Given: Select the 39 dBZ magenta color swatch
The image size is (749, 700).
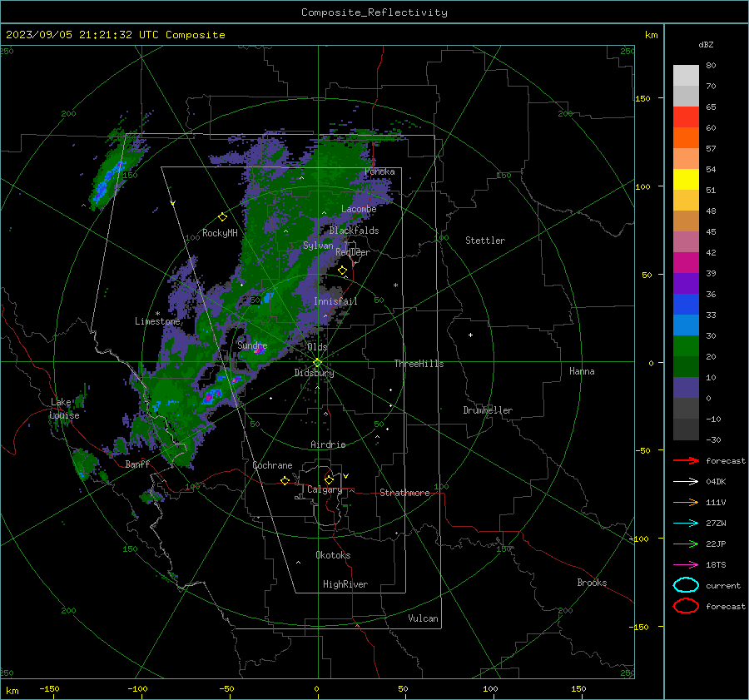Looking at the screenshot, I should (686, 263).
